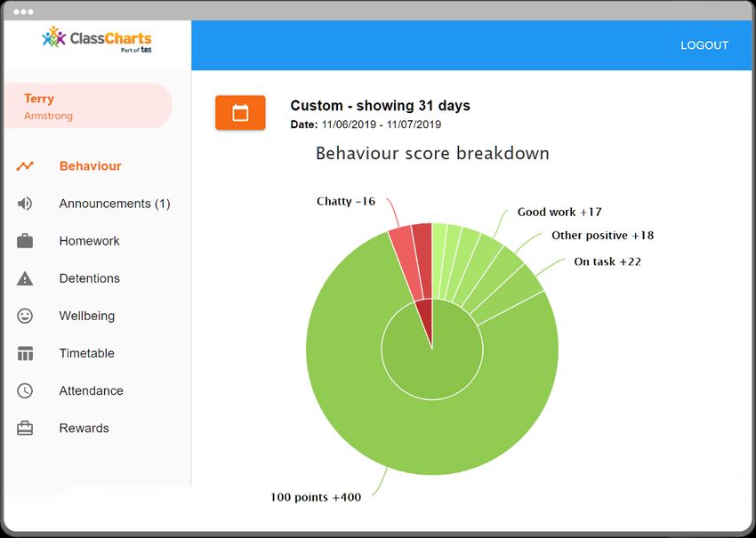Open the orange calendar date picker

click(240, 113)
